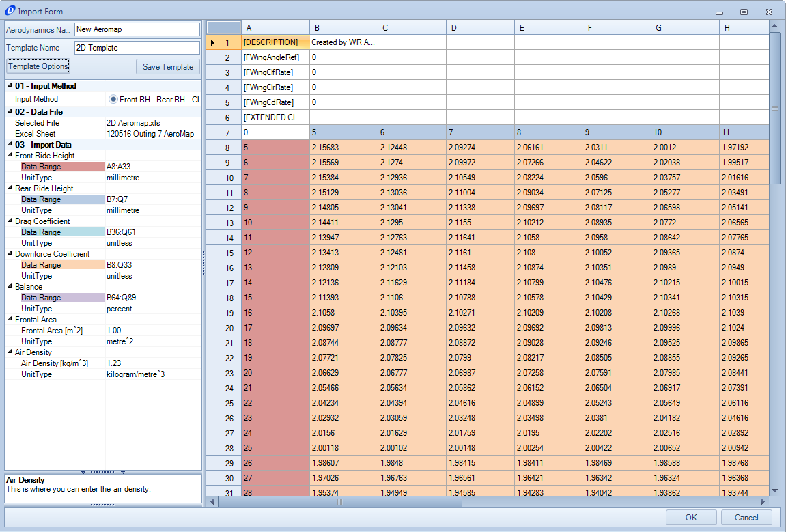Select the blue Rear Ride Height Data Range swatch

tap(63, 199)
